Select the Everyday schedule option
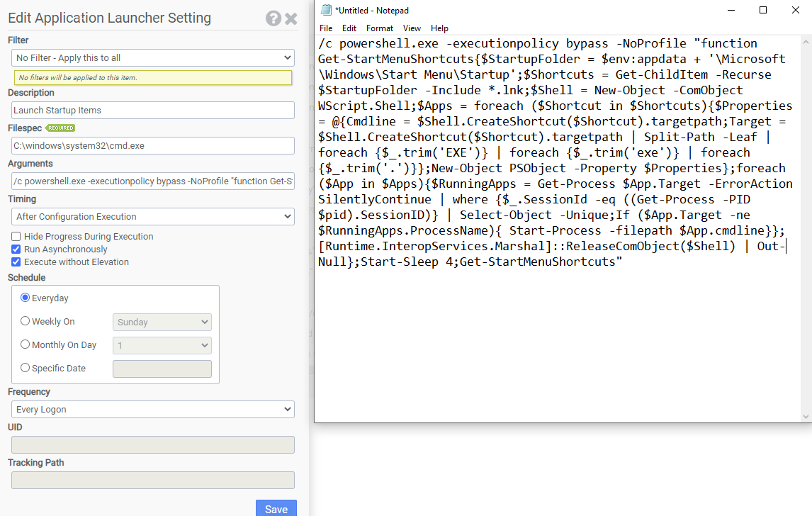This screenshot has width=812, height=516. pyautogui.click(x=24, y=298)
